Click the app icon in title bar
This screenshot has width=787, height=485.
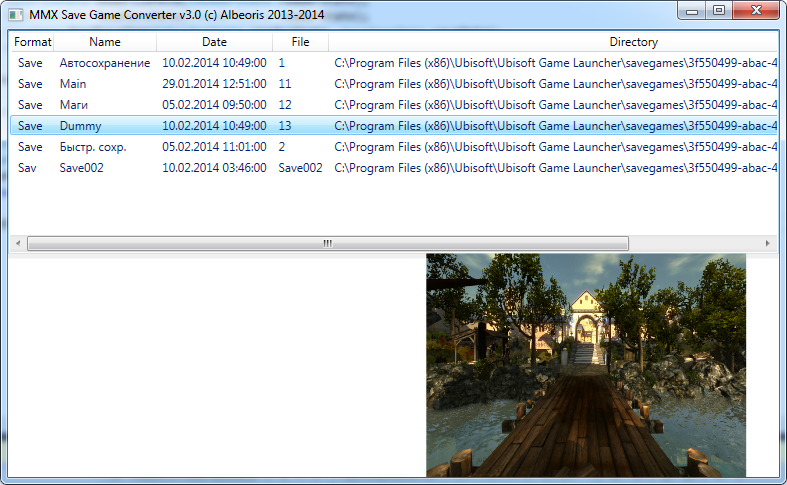click(16, 14)
